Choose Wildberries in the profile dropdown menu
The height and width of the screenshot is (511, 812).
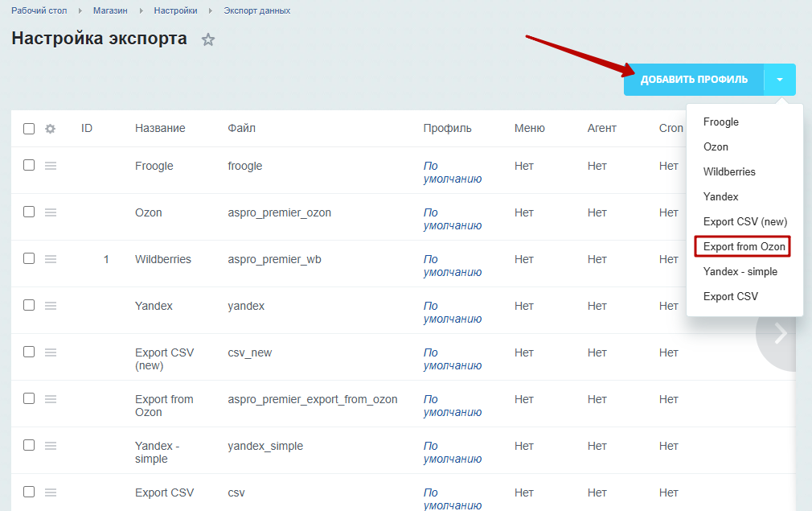point(729,171)
